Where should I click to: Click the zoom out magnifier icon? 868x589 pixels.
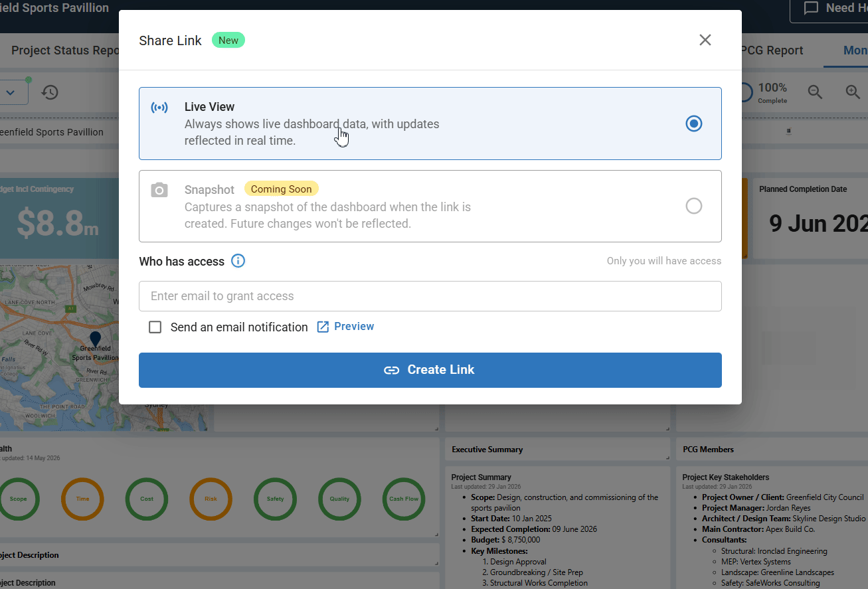pyautogui.click(x=815, y=92)
